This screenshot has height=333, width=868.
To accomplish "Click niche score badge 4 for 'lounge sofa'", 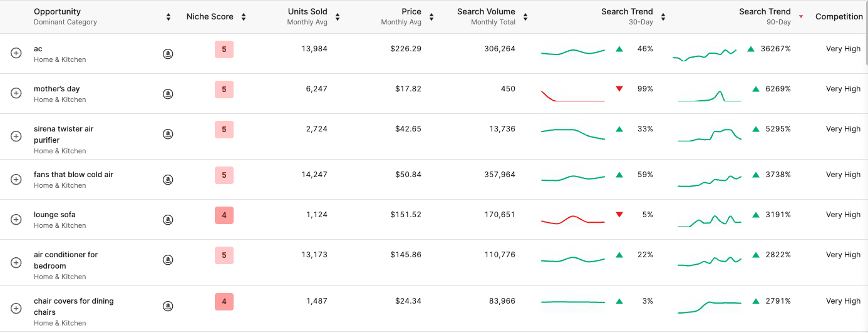I will pyautogui.click(x=224, y=215).
